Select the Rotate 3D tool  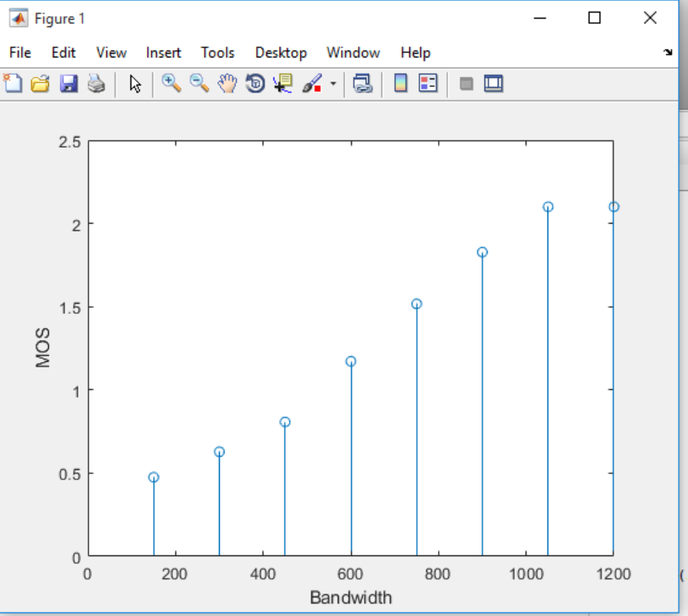tap(255, 83)
